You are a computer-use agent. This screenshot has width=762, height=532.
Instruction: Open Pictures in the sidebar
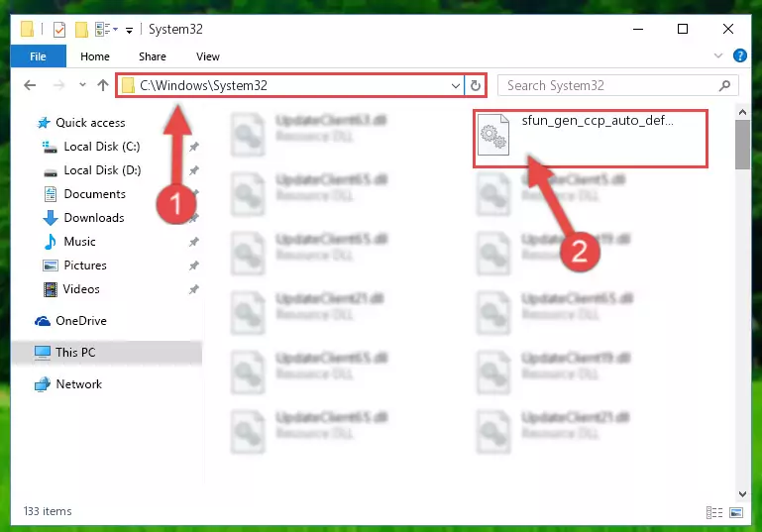point(85,266)
